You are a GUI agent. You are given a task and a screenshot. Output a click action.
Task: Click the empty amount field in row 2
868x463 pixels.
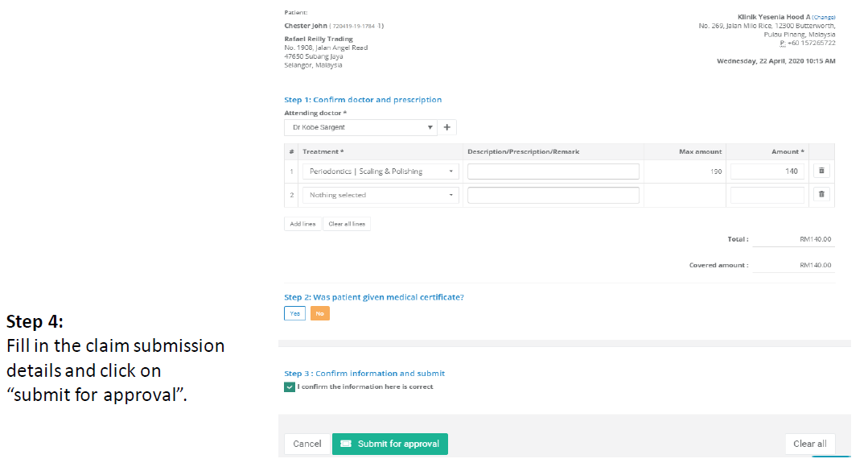pos(767,195)
